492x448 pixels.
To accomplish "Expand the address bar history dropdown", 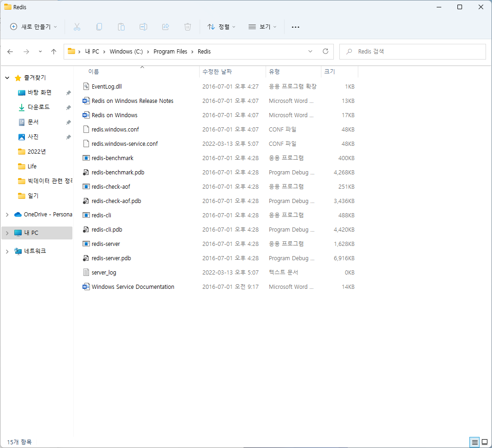I will point(310,51).
